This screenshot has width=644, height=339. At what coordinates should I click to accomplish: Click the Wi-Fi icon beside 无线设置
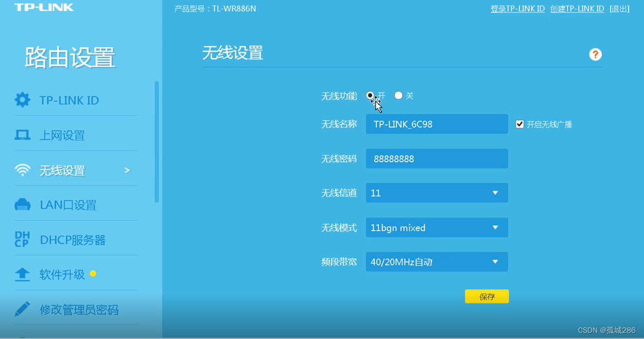tap(22, 170)
